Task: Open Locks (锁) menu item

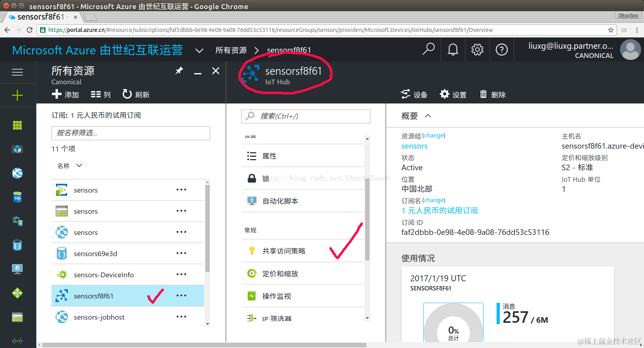Action: (x=303, y=178)
